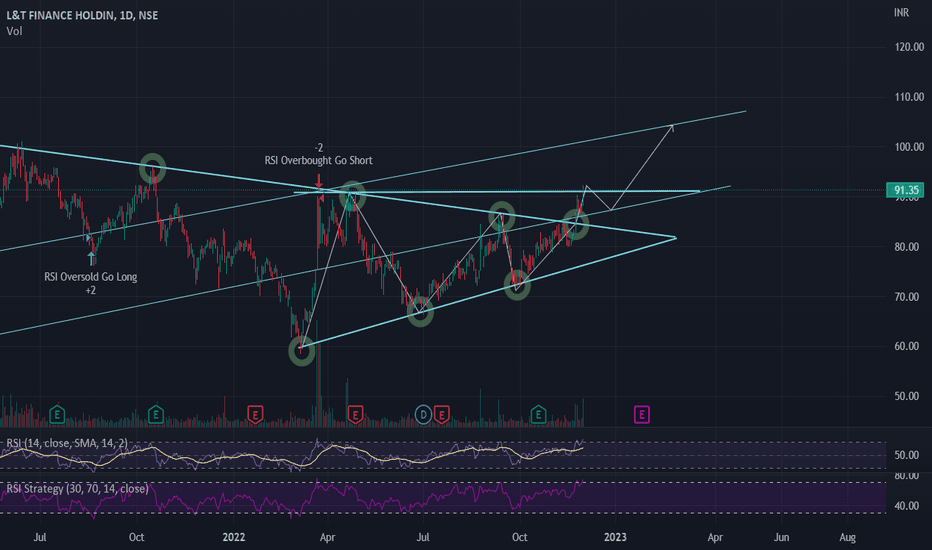The image size is (932, 550).
Task: Click the red E marker beside the dividend marker
Action: (441, 414)
